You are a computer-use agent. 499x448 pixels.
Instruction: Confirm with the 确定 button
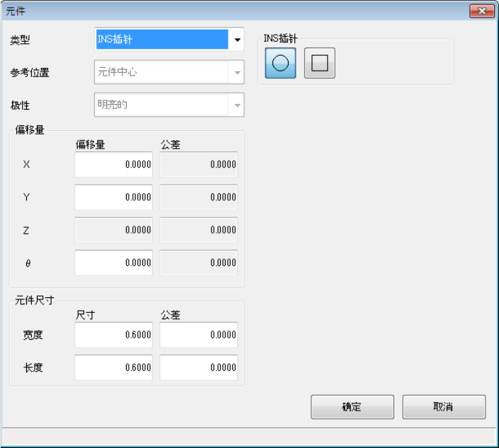pos(352,407)
